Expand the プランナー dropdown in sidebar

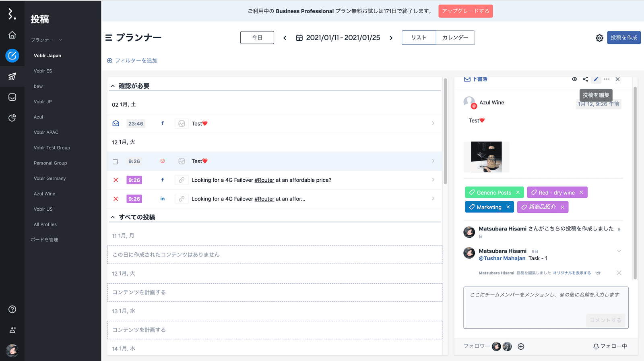pyautogui.click(x=60, y=40)
